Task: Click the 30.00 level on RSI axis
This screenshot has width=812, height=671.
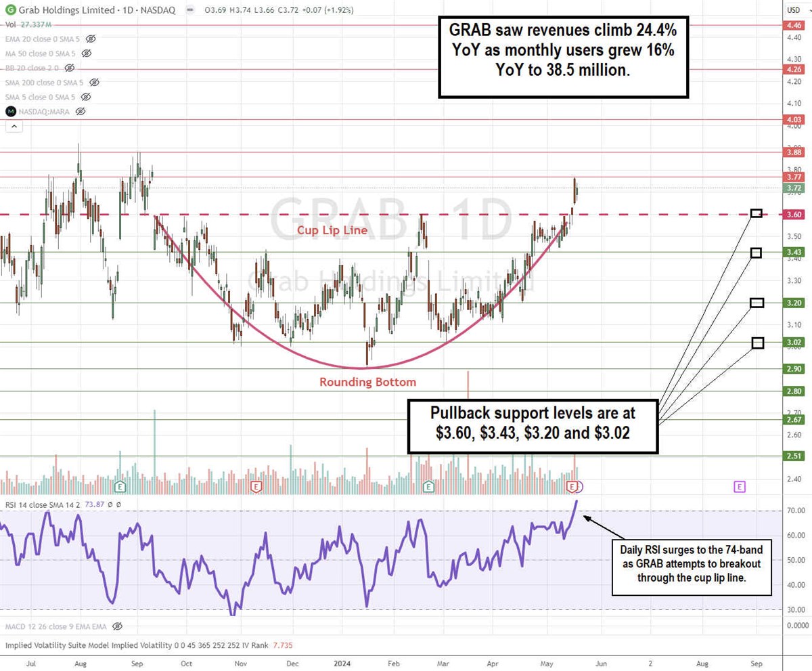Action: (x=794, y=609)
